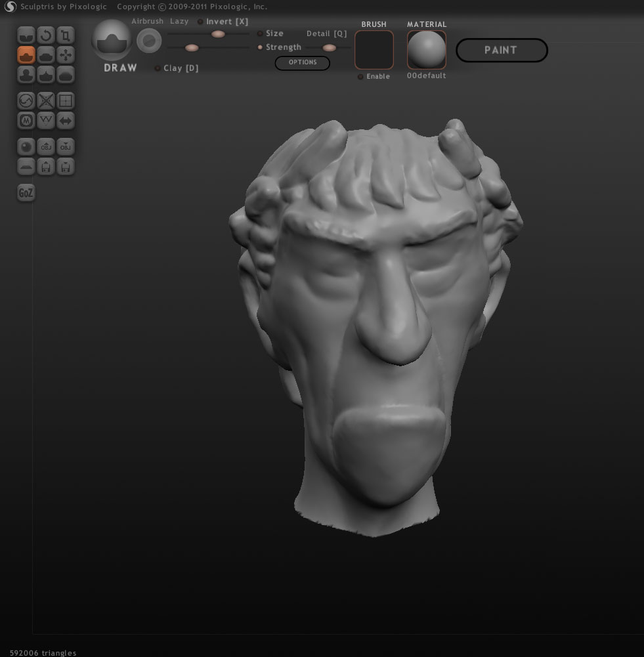Pick the Inflate brush tool
644x657 pixels.
tap(26, 75)
